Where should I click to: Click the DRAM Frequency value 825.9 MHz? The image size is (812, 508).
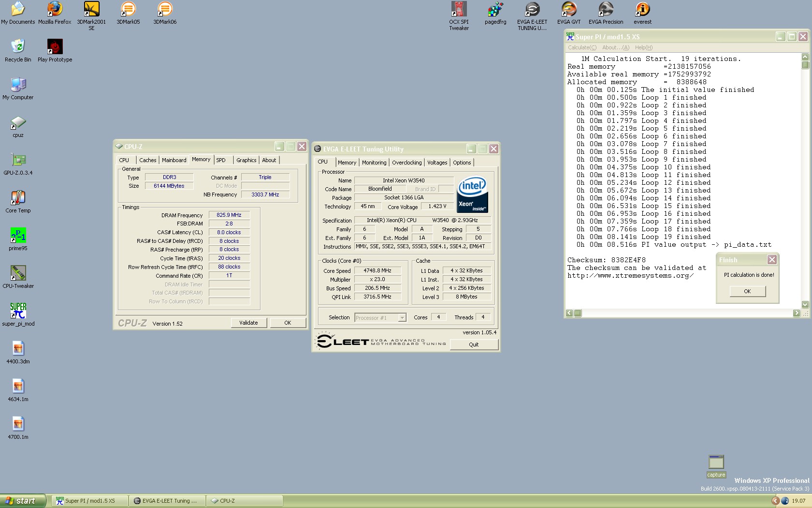229,215
